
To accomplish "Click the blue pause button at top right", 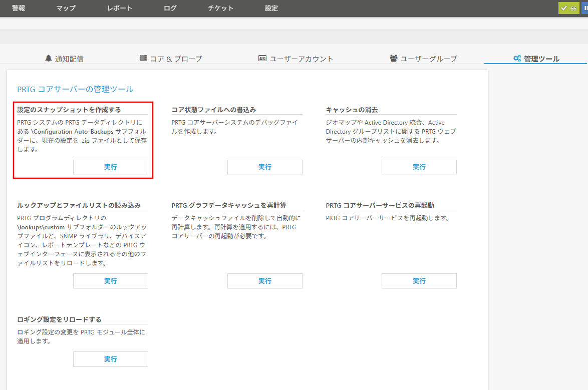I will [585, 8].
